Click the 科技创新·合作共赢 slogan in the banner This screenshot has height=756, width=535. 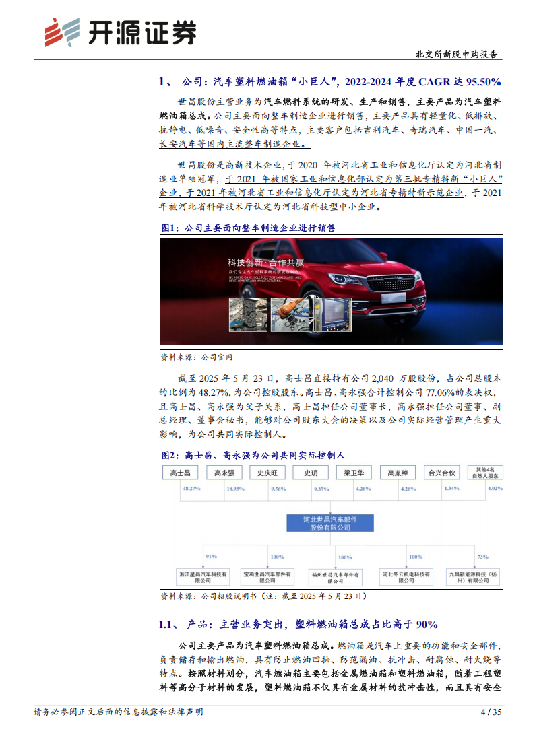tap(265, 263)
